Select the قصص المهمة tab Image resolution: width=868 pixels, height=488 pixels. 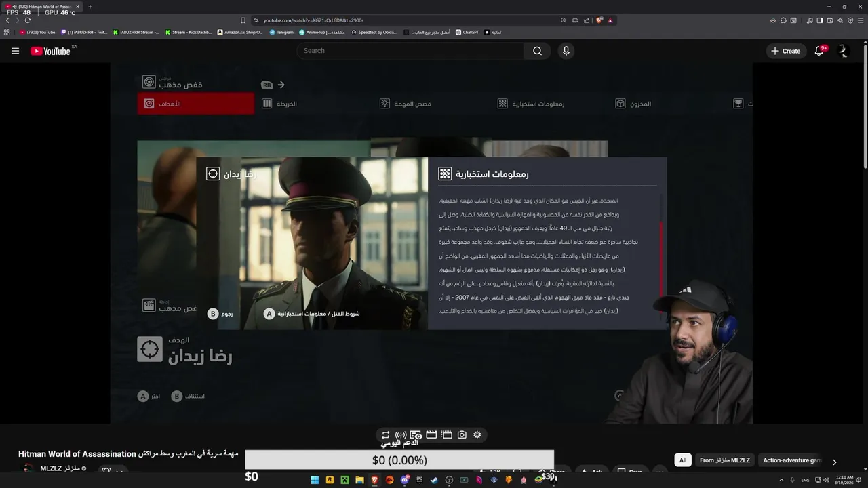pos(405,104)
